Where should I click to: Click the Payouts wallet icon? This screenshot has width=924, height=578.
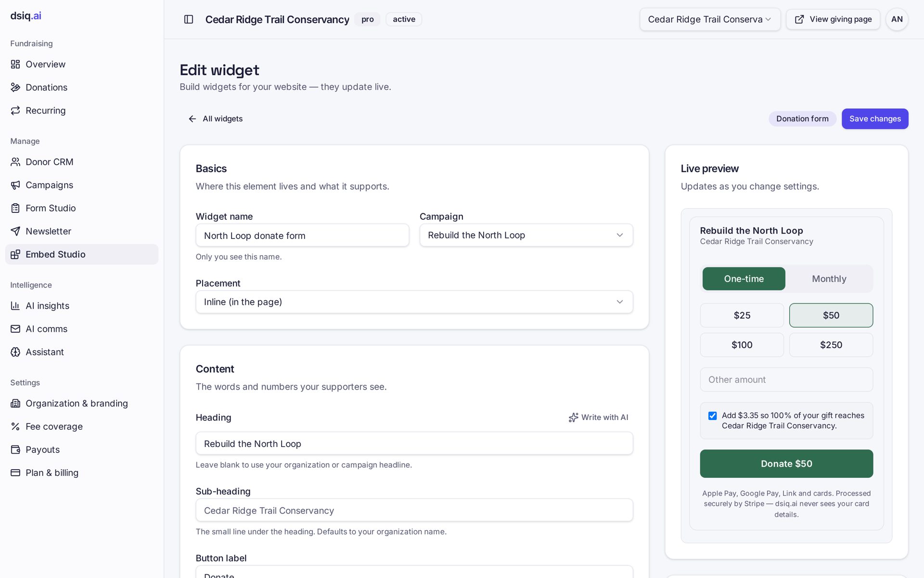[15, 450]
